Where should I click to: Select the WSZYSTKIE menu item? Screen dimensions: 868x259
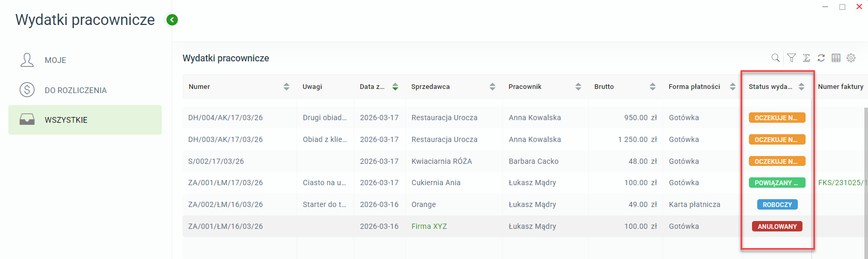click(x=85, y=120)
